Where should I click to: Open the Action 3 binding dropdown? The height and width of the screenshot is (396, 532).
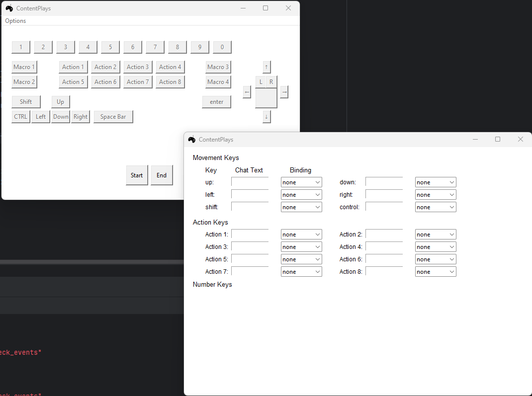(x=301, y=247)
